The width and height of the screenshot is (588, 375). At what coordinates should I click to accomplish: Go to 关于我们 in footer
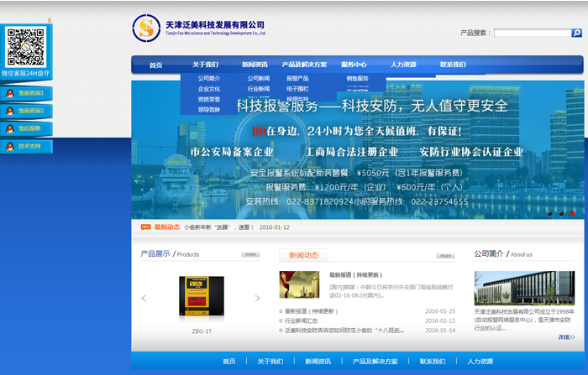[x=270, y=362]
